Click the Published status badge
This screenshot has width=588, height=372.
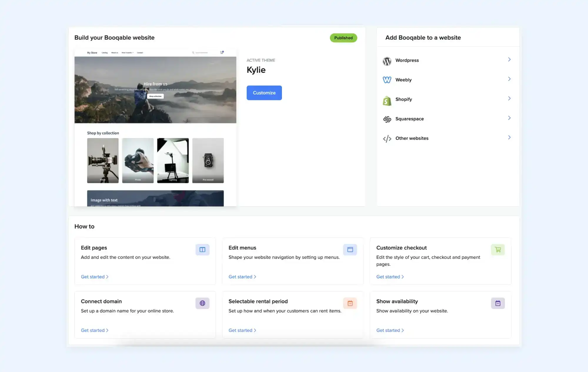tap(343, 38)
